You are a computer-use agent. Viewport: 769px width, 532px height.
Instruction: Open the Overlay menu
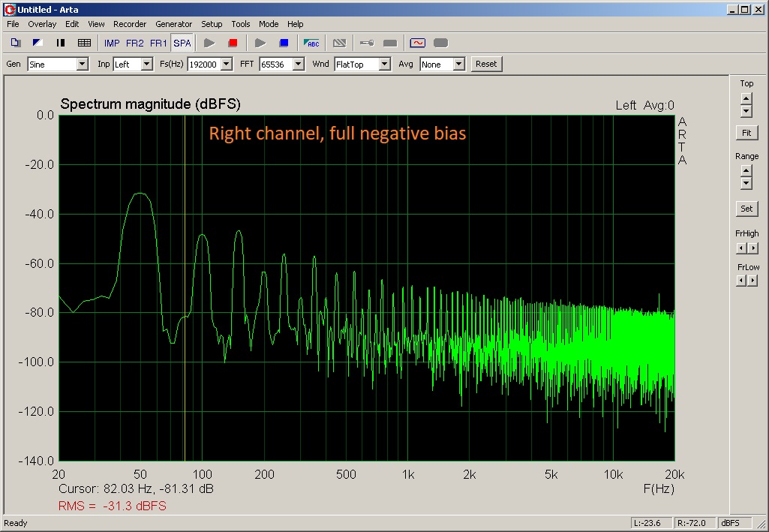click(x=42, y=24)
